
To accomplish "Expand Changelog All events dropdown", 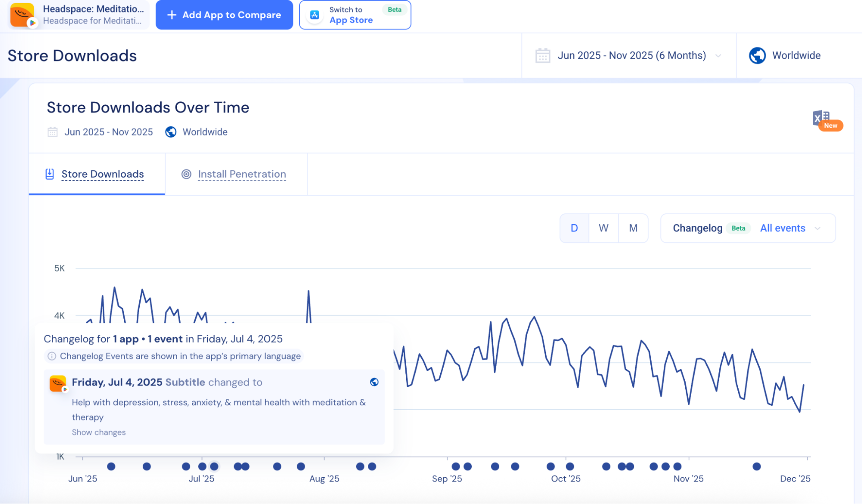I will click(x=748, y=228).
